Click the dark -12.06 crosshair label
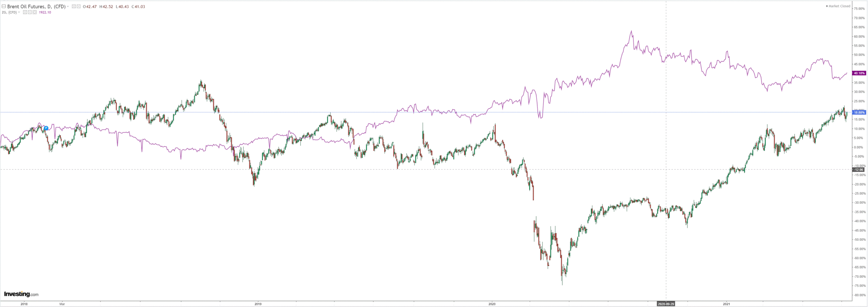Screen dimensions: 868x307 tap(859, 169)
